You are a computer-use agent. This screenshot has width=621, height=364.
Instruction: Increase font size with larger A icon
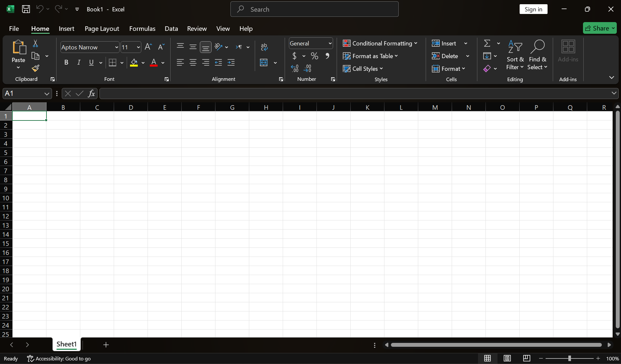148,47
